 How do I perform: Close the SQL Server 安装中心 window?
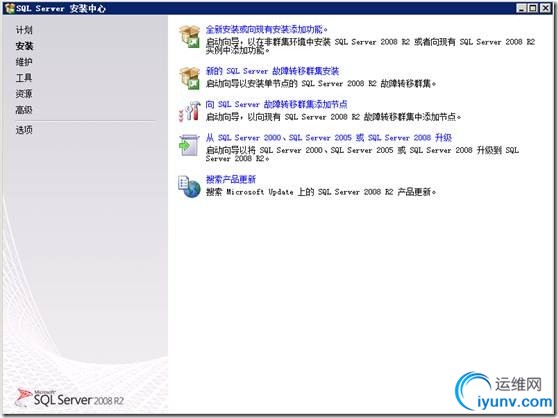click(x=545, y=8)
